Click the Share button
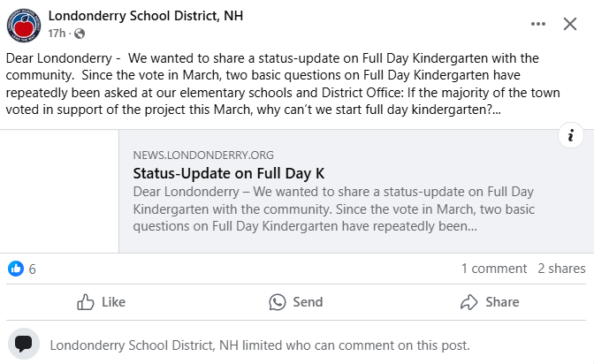The width and height of the screenshot is (594, 364). [490, 302]
